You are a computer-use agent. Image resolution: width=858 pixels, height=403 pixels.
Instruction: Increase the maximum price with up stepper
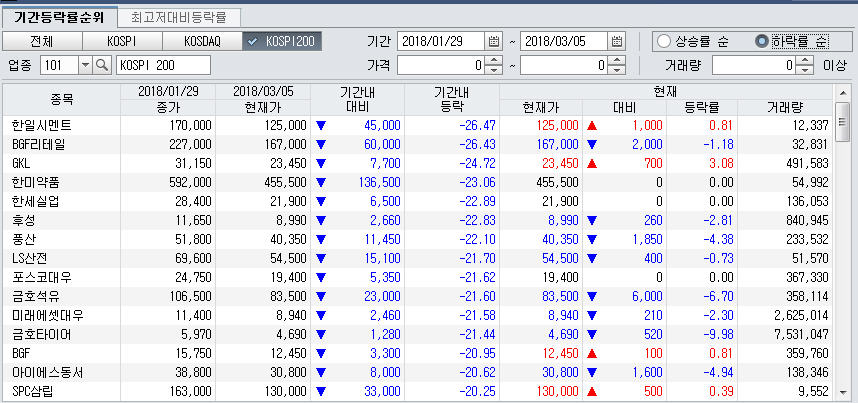click(617, 61)
